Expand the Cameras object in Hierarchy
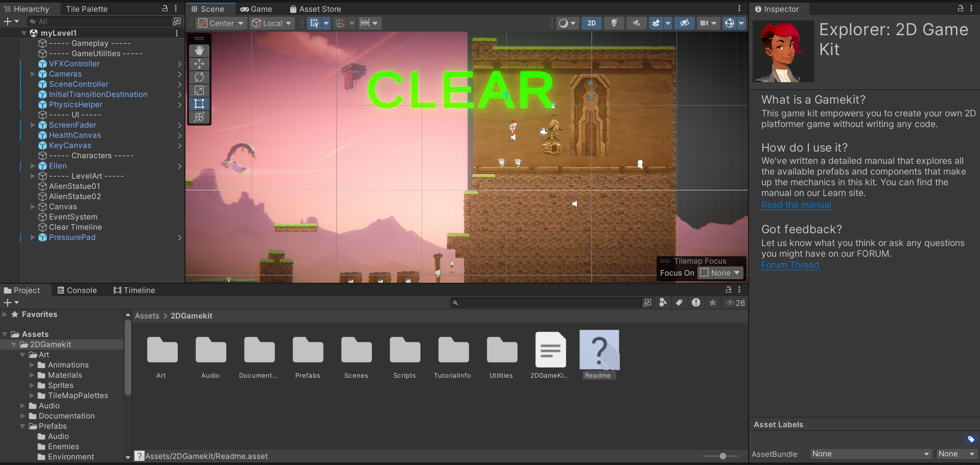980x465 pixels. [x=33, y=74]
